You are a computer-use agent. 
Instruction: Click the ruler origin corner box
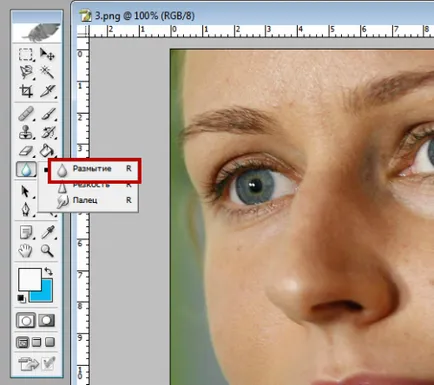pos(83,31)
